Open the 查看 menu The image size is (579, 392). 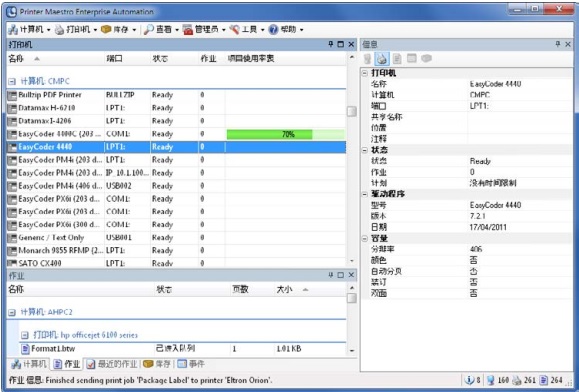[161, 30]
